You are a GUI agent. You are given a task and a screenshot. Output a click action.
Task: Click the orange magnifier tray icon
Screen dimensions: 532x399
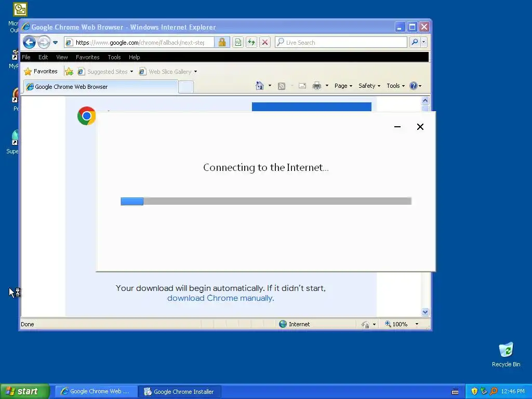coord(494,391)
